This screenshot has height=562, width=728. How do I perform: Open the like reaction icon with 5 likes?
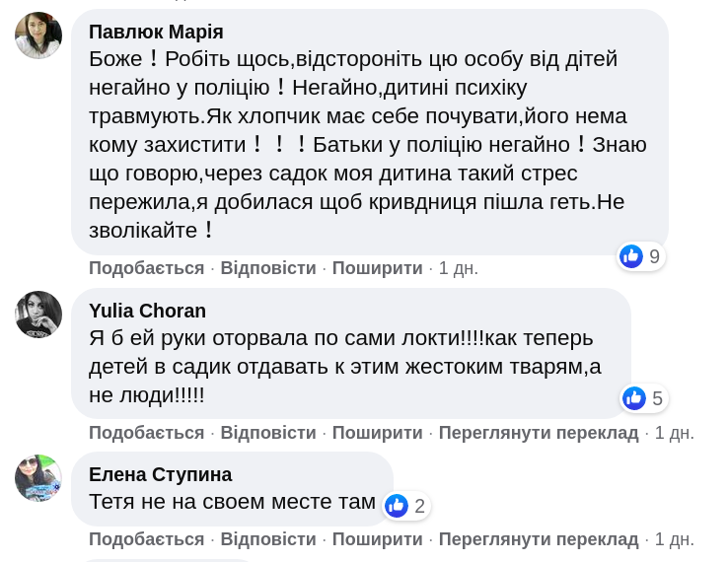point(634,398)
